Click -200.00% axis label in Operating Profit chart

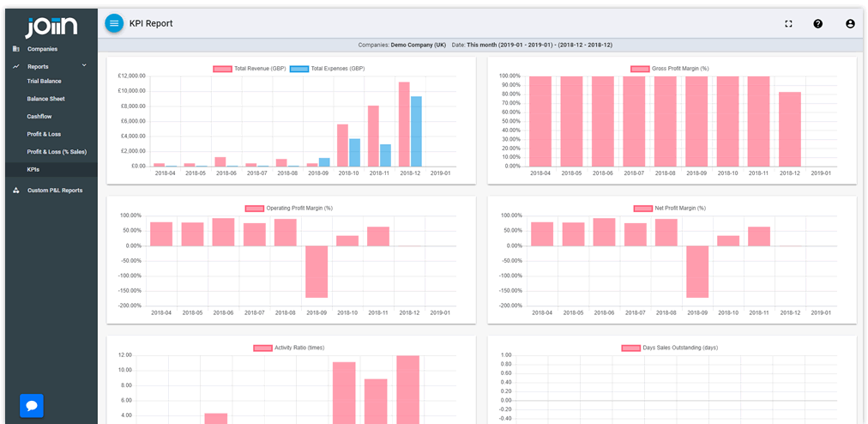point(130,306)
